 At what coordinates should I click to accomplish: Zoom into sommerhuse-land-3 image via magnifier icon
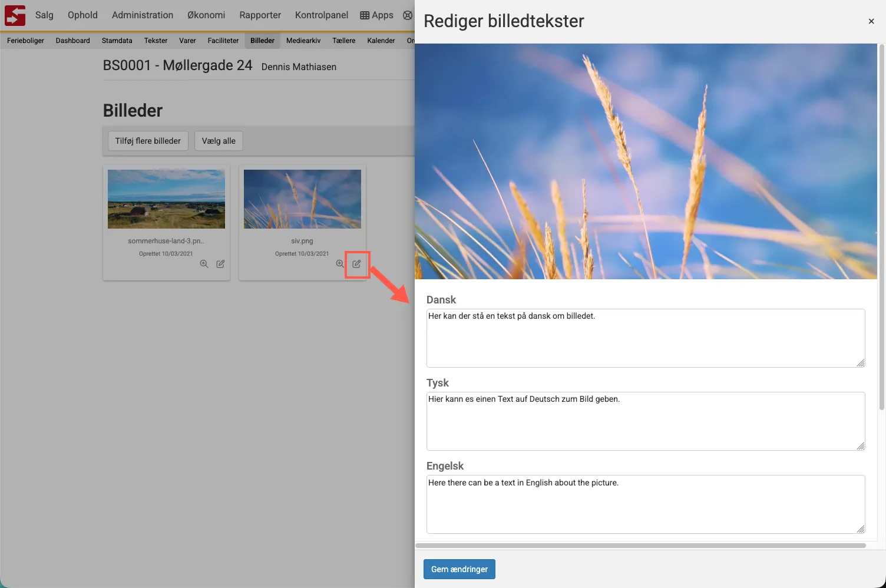(204, 264)
